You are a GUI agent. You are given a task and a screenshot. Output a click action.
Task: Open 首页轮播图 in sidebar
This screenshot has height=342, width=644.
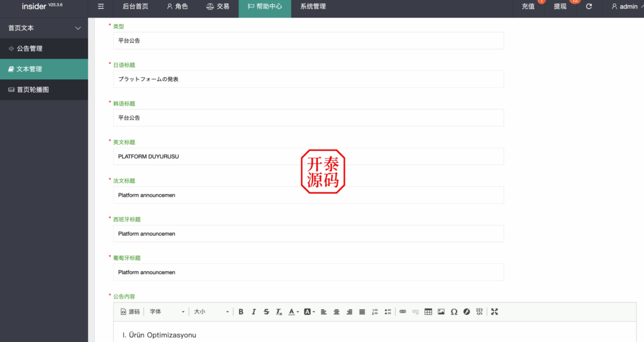[x=44, y=89]
